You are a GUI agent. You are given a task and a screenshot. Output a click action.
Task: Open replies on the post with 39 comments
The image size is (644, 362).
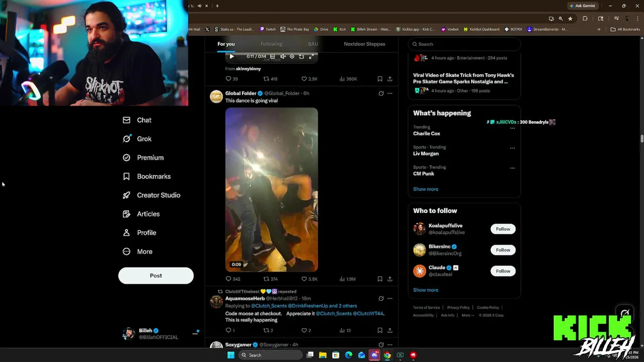(231, 79)
